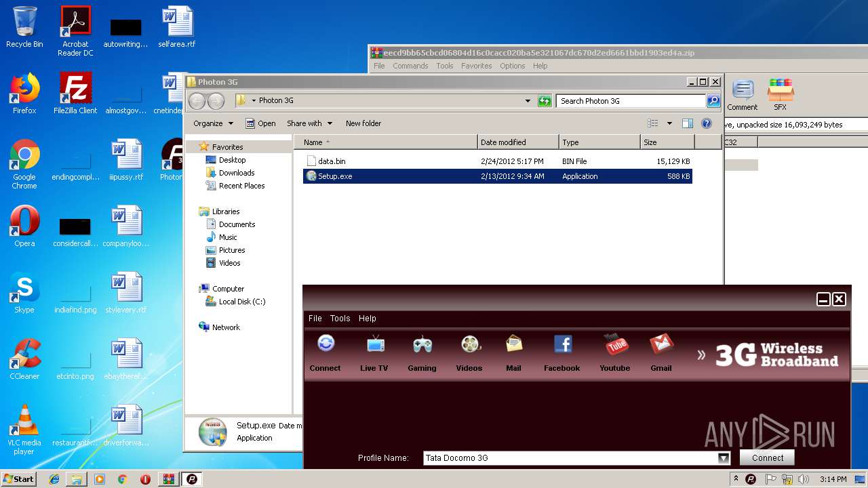Expand the address bar history dropdown
This screenshot has width=868, height=488.
point(528,101)
